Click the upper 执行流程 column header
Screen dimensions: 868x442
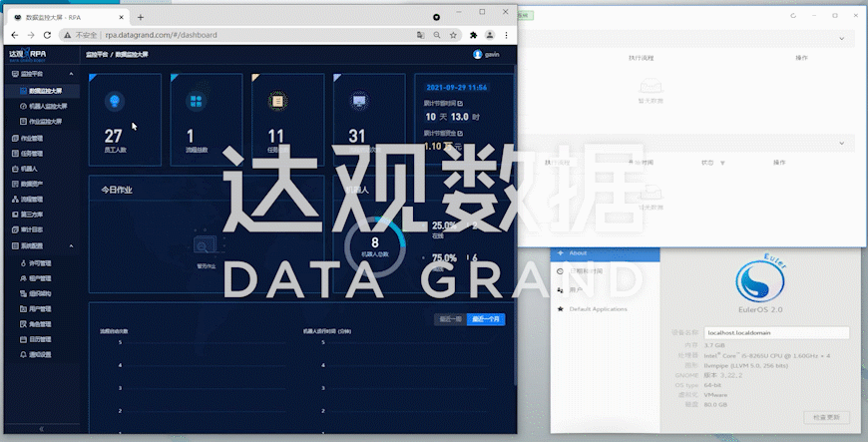642,58
